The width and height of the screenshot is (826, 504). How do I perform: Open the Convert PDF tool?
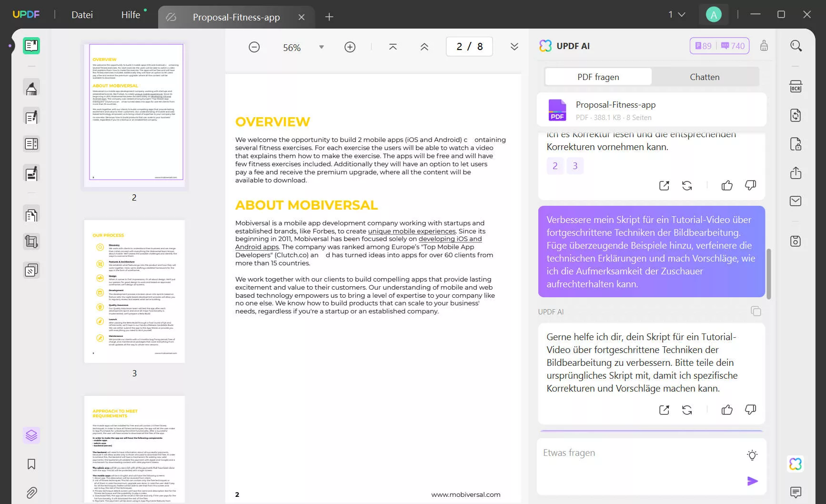796,115
